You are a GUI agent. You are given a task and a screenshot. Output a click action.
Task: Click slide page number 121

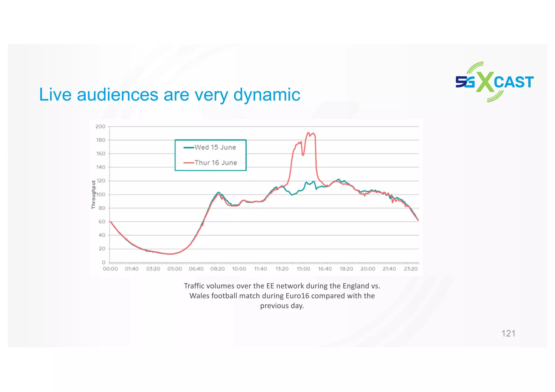coord(508,333)
